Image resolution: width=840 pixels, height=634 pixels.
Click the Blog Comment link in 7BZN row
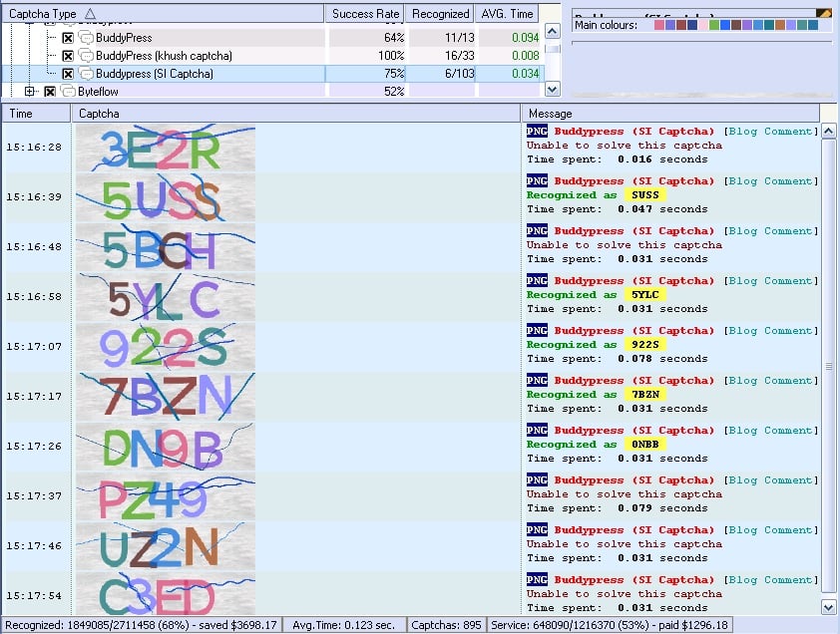point(771,380)
